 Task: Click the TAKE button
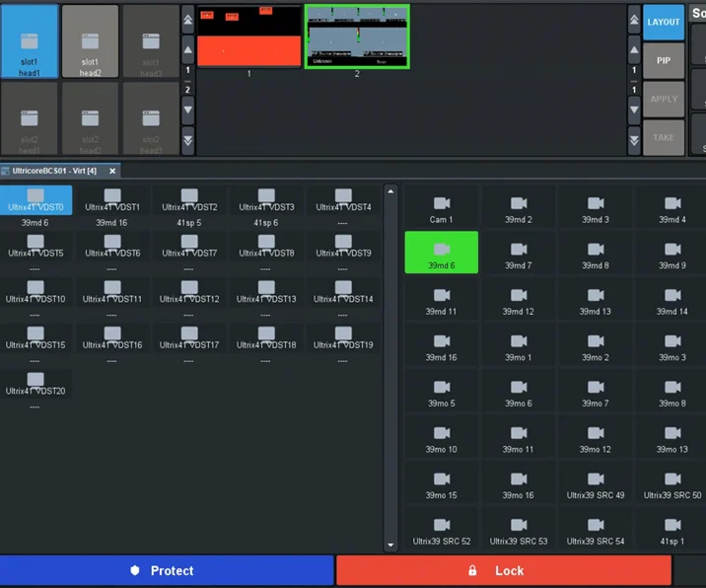click(664, 137)
